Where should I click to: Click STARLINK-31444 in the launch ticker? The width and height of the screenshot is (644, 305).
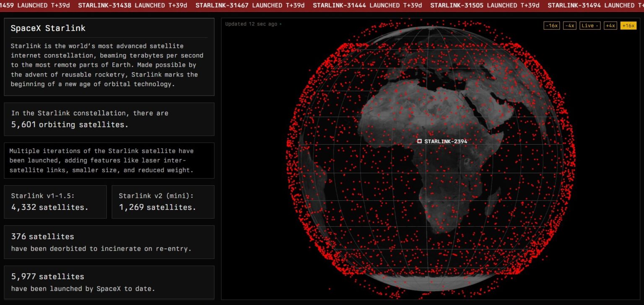[340, 5]
